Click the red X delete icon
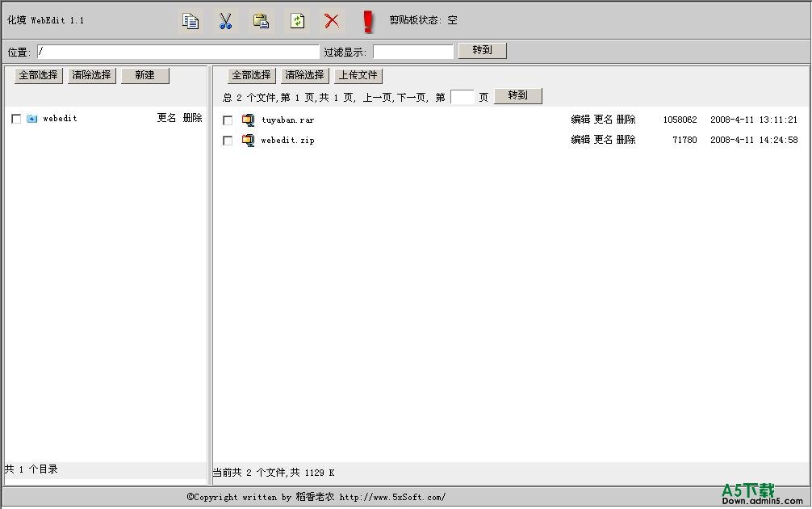The height and width of the screenshot is (509, 812). 332,21
